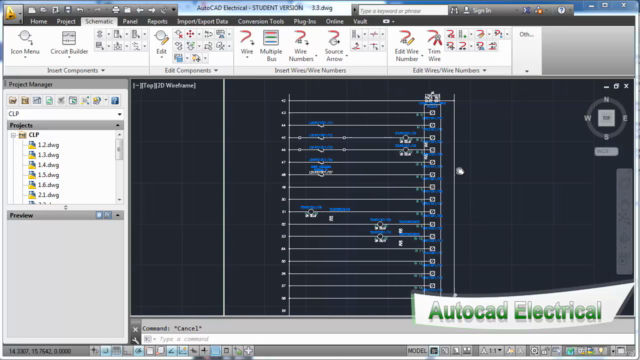Image resolution: width=640 pixels, height=360 pixels.
Task: Click the [2D Wireframe] visual style label
Action: coord(175,85)
